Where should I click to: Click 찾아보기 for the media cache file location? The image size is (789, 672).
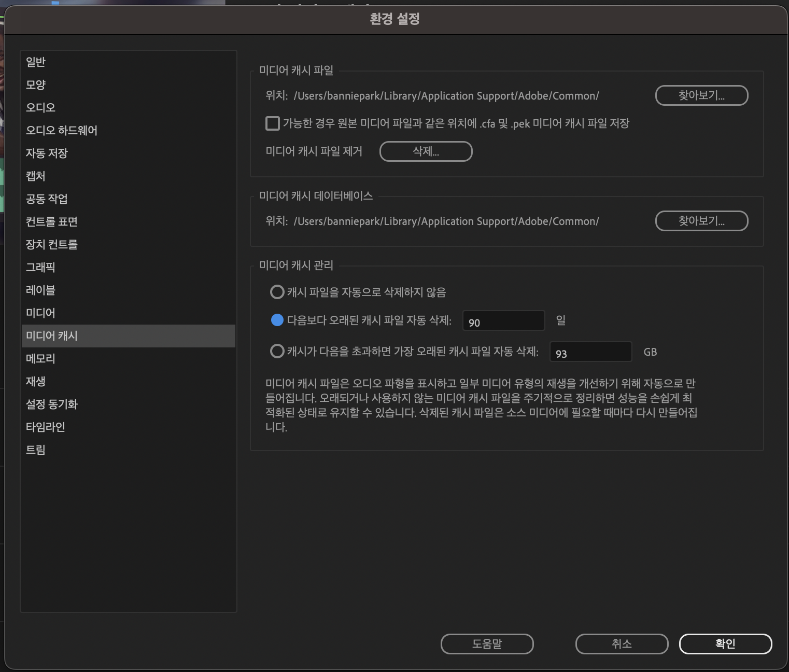tap(701, 95)
